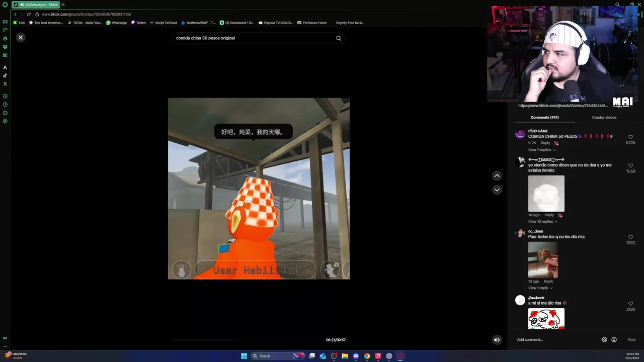Viewport: 644px width, 362px height.
Task: Switch to the Comments (747) tab
Action: point(544,117)
